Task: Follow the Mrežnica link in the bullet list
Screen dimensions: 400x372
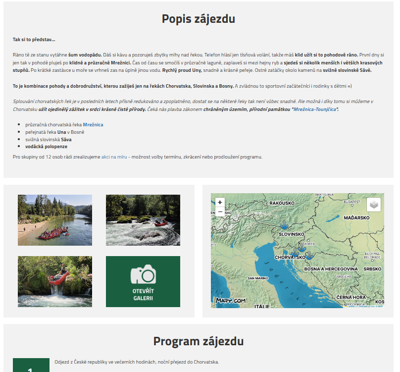Action: coord(93,125)
